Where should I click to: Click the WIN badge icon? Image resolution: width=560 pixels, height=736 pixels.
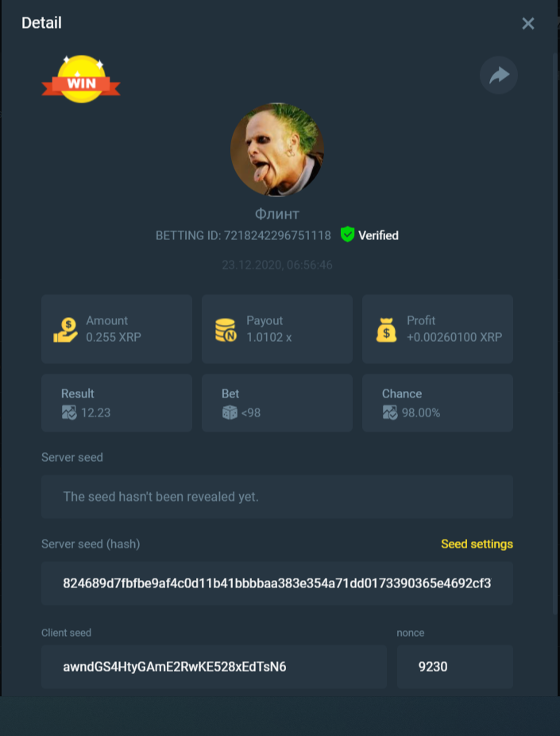tap(81, 79)
